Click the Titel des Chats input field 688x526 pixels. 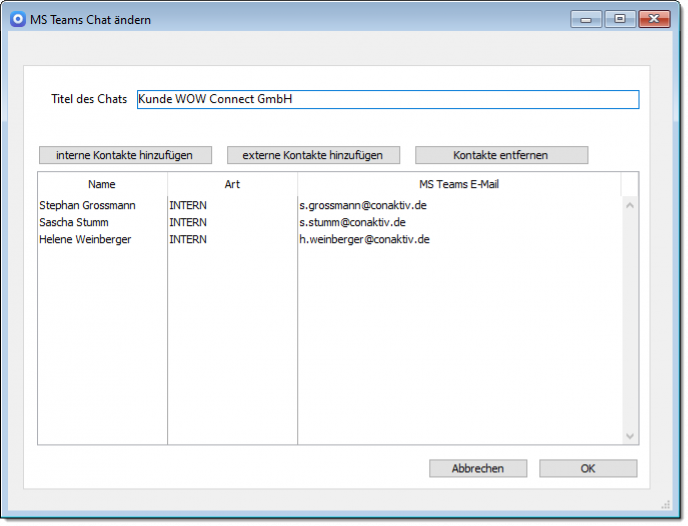click(x=387, y=99)
